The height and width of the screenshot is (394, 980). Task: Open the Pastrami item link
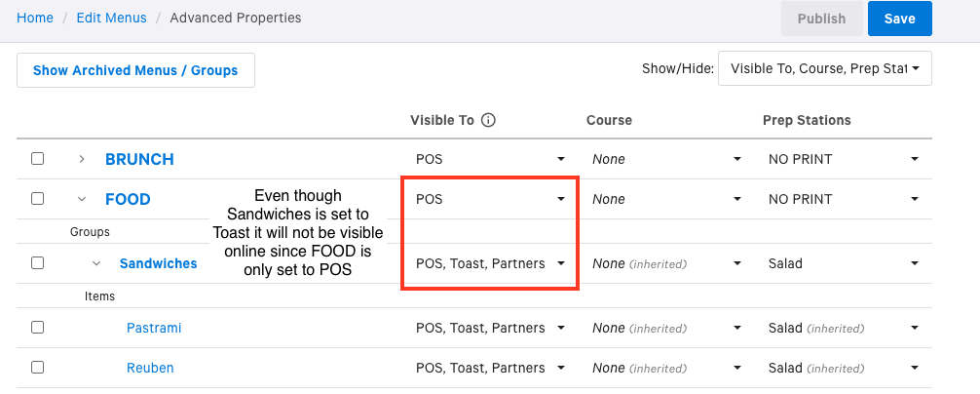[154, 328]
